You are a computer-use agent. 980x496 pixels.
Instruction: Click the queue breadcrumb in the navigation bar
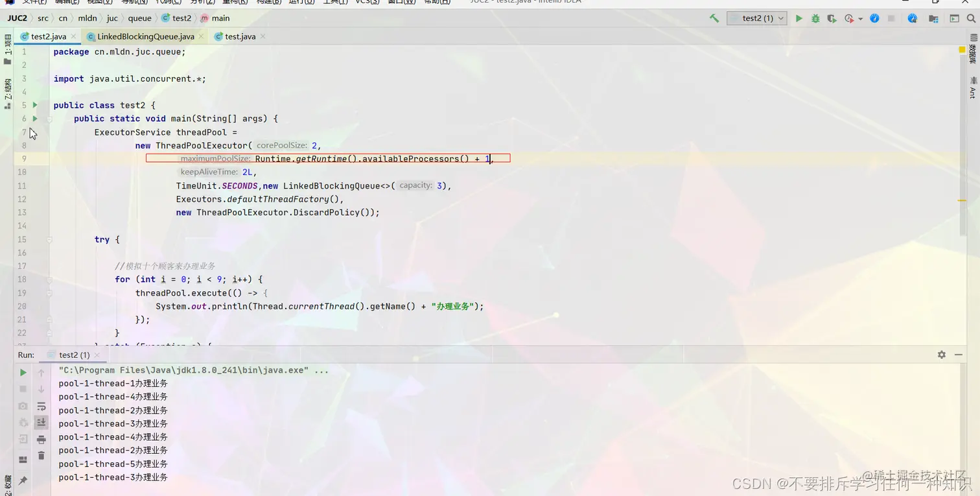coord(139,18)
